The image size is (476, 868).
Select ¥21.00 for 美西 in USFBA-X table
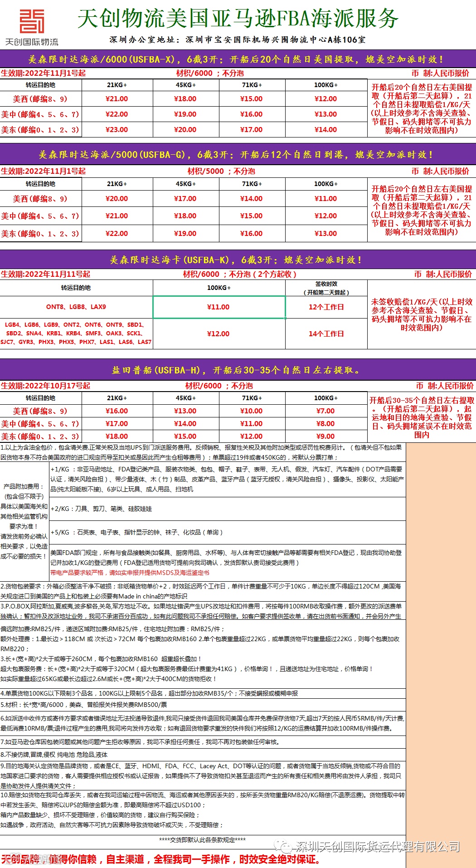[x=117, y=98]
